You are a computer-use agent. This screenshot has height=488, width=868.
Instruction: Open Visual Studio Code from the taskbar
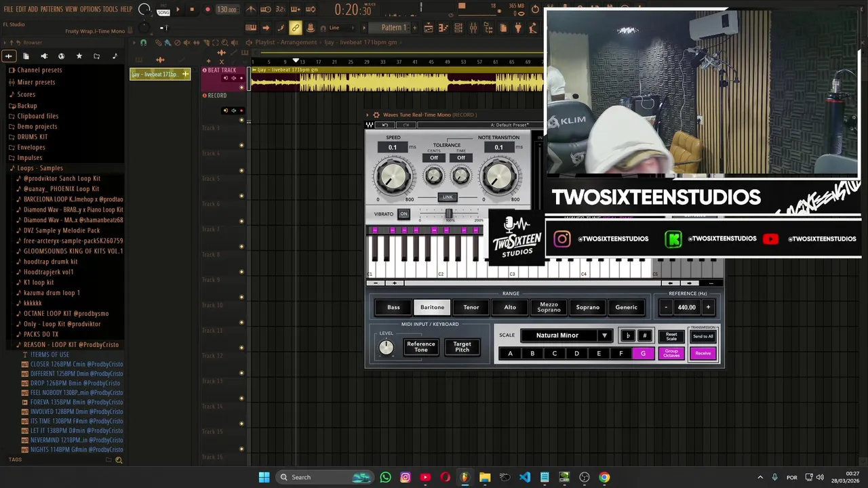pyautogui.click(x=525, y=477)
